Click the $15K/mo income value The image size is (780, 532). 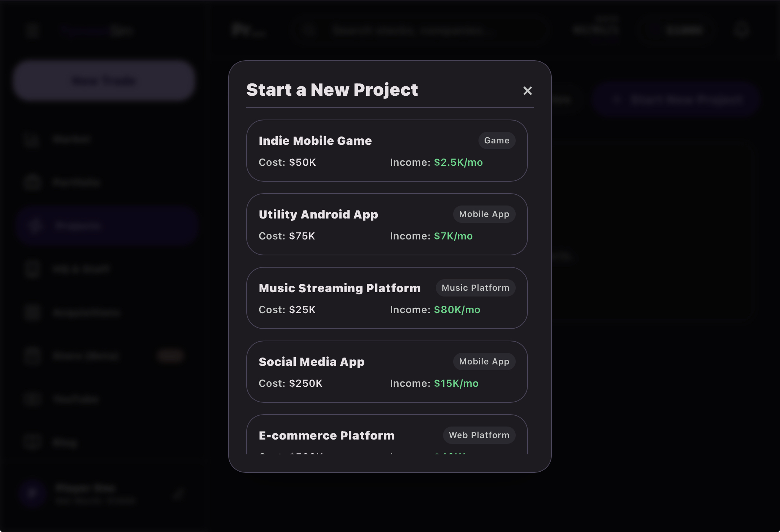click(456, 384)
